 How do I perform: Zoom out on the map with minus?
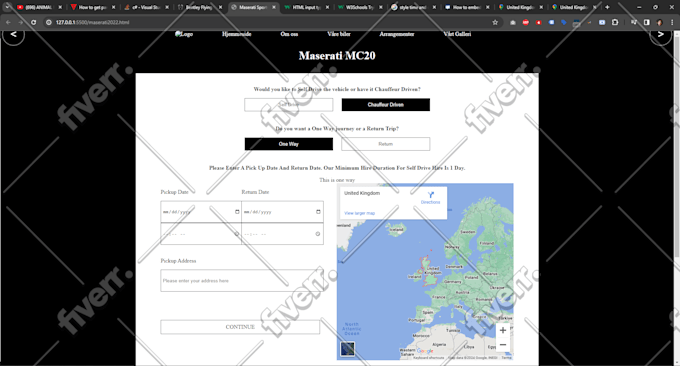(503, 345)
